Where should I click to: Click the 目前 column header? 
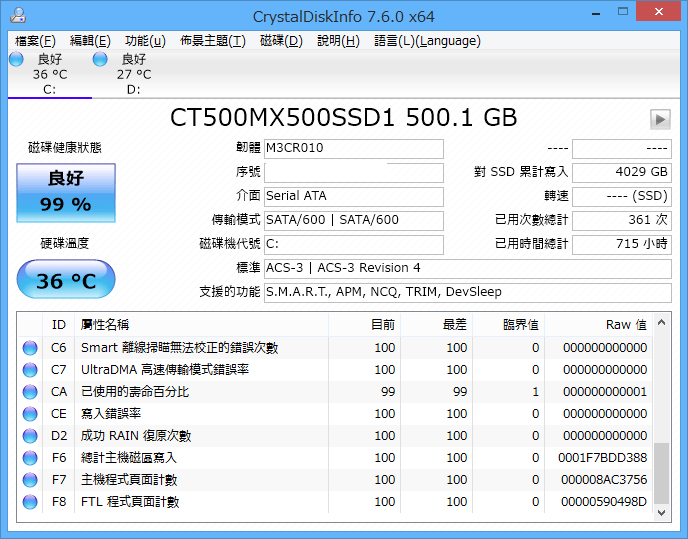pos(364,325)
